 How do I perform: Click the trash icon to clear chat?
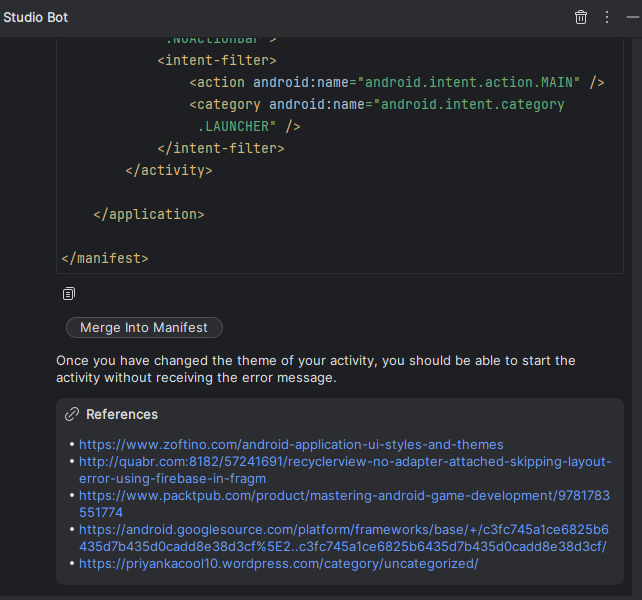581,17
